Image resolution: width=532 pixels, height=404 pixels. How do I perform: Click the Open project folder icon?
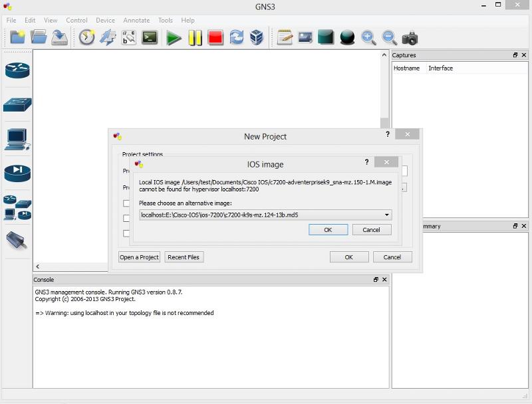39,37
